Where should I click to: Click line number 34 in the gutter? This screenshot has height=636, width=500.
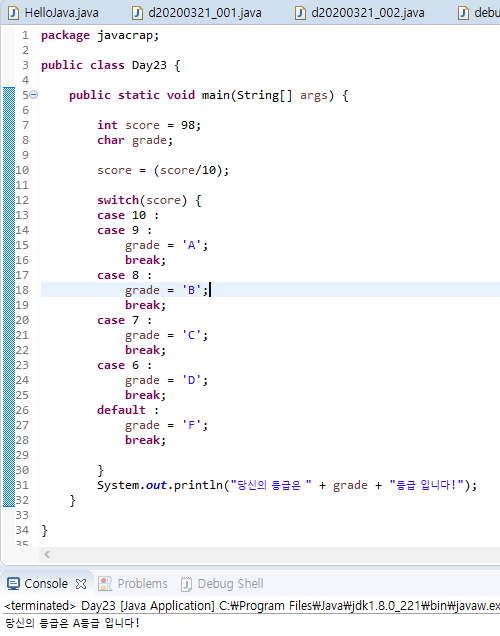point(22,530)
